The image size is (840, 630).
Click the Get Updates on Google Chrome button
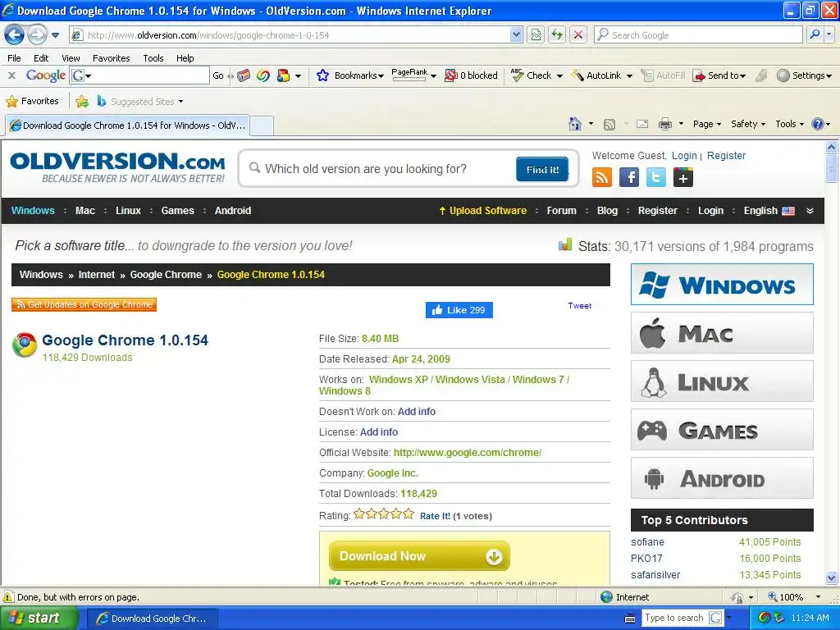[x=84, y=304]
